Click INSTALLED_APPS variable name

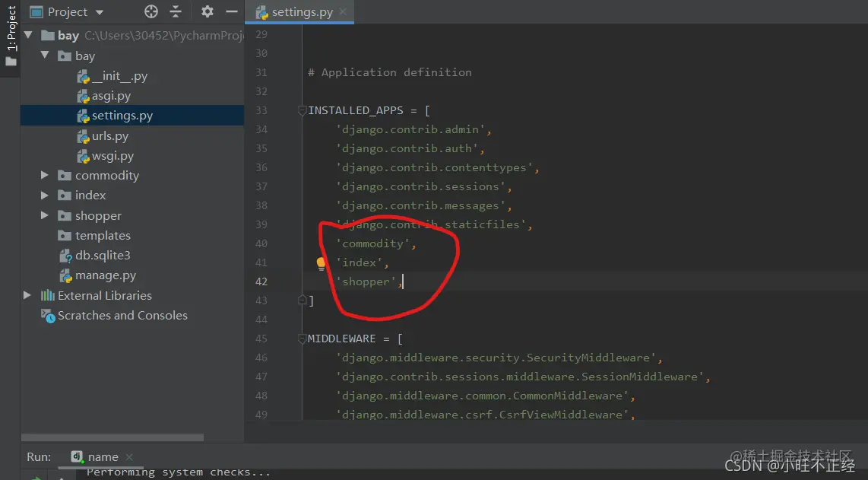(x=356, y=110)
